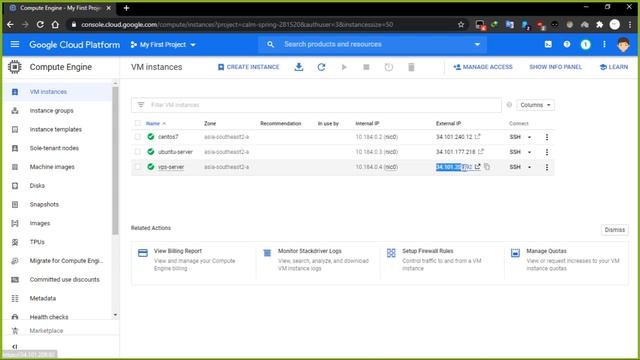The width and height of the screenshot is (640, 360).
Task: Open vps-server external IP link icon
Action: tap(477, 167)
